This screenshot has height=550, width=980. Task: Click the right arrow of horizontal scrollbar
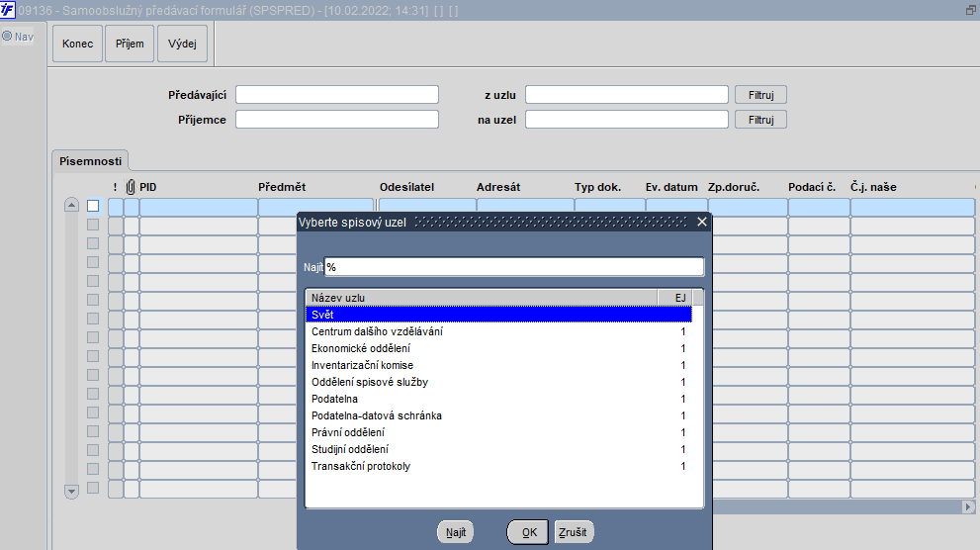click(968, 506)
